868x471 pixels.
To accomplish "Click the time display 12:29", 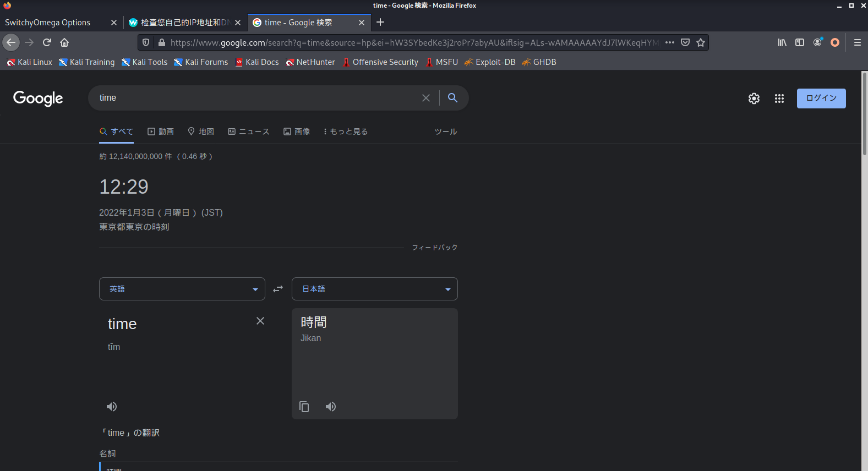I will [124, 187].
